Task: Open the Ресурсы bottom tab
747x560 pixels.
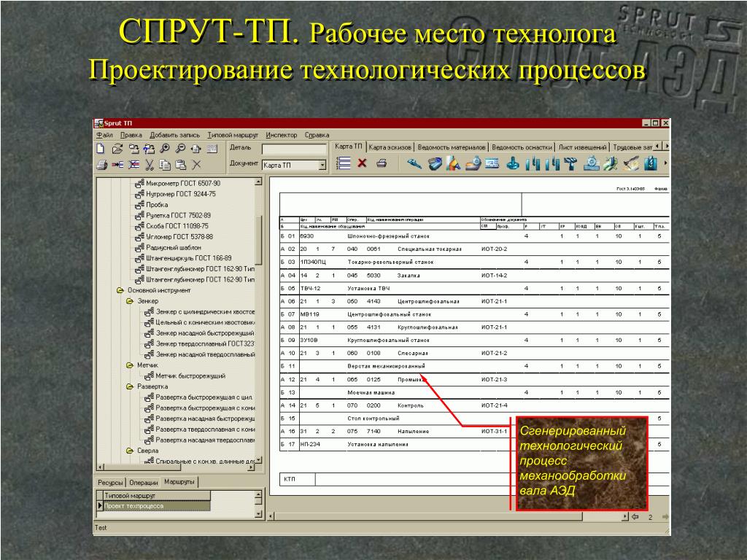Action: (x=110, y=483)
